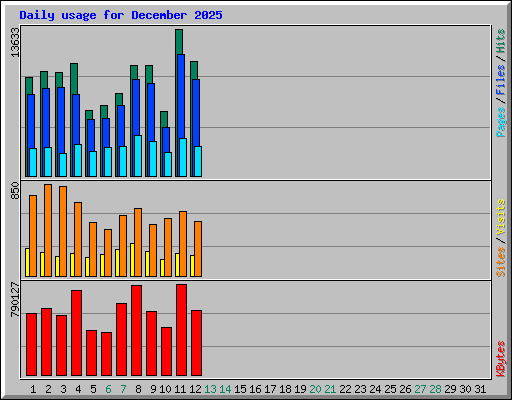Click day 11 on the x-axis

point(180,389)
